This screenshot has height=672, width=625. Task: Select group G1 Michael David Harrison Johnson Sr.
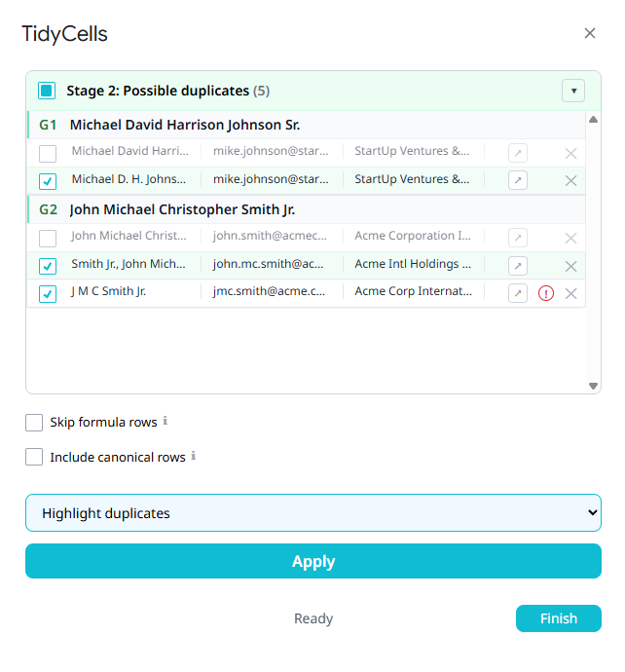pyautogui.click(x=185, y=126)
